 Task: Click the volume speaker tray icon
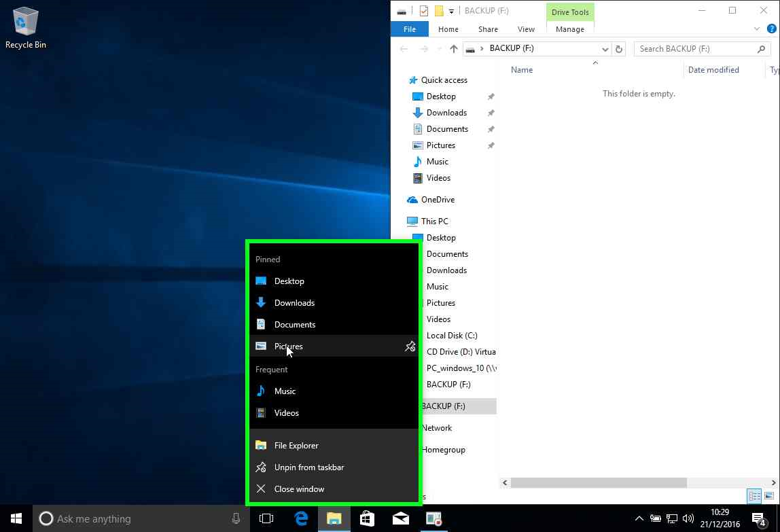[x=688, y=518]
